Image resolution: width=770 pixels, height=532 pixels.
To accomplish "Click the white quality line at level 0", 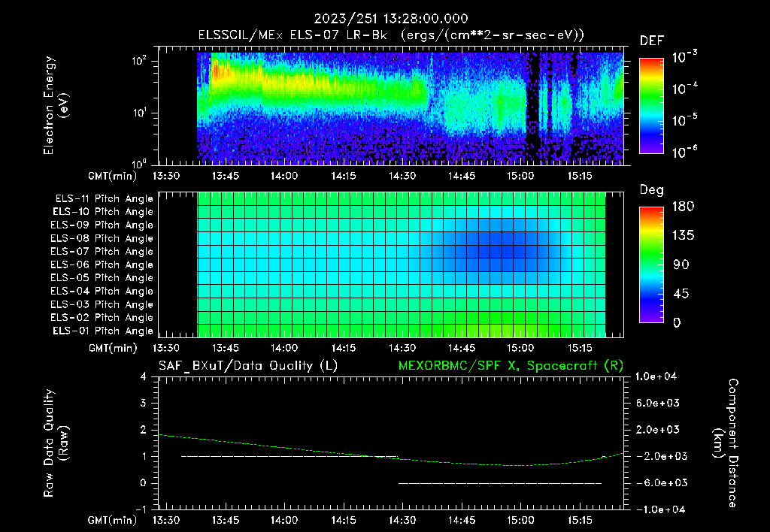I will point(500,483).
